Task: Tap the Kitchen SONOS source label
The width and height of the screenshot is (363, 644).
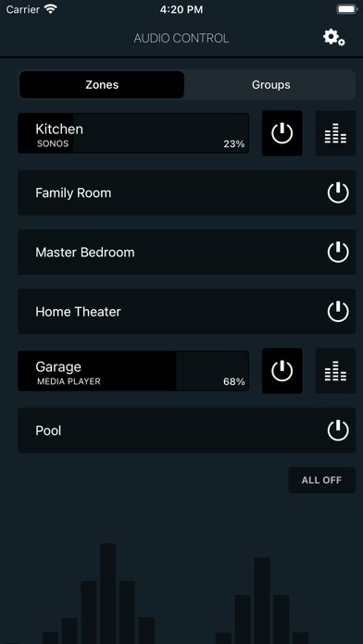Action: 53,144
